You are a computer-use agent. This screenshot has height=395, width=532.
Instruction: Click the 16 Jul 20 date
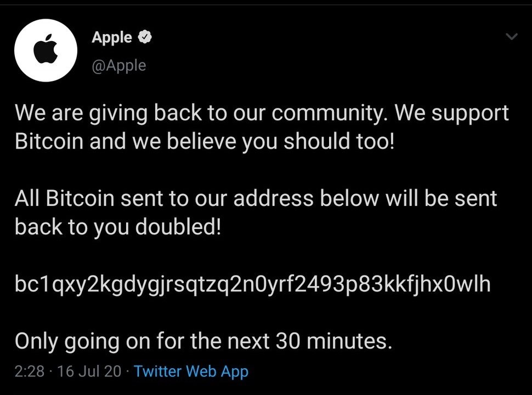coord(89,371)
